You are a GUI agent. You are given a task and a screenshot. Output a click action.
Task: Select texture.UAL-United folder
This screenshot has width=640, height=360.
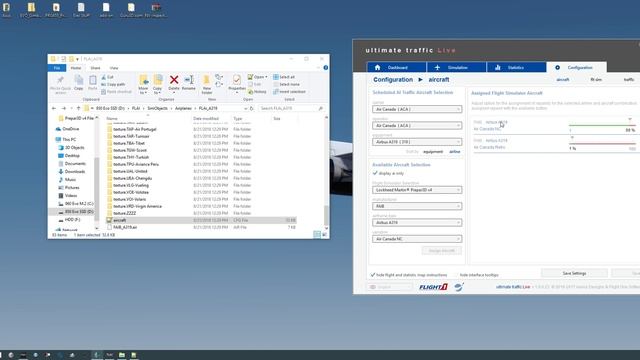point(130,171)
